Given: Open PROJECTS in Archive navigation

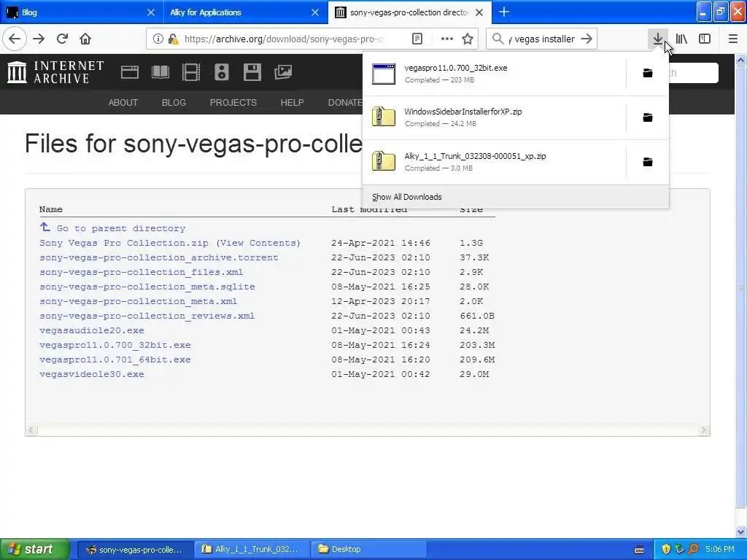Looking at the screenshot, I should pos(233,102).
